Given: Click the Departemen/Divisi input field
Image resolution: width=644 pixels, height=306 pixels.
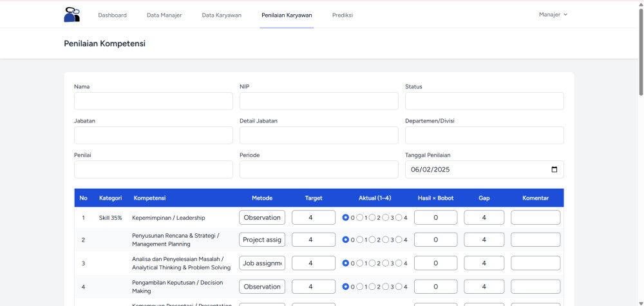Looking at the screenshot, I should click(x=484, y=135).
